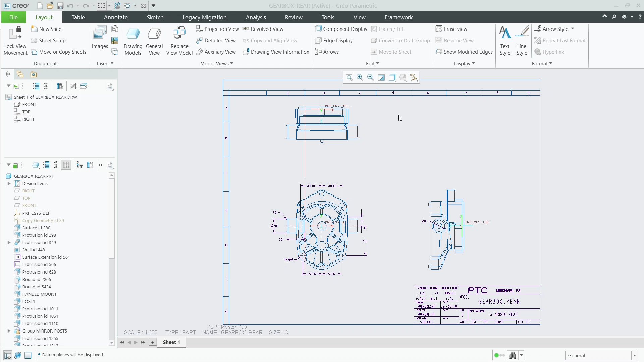The width and height of the screenshot is (644, 362).
Task: Click the find binoculars icon in status bar
Action: tap(513, 355)
